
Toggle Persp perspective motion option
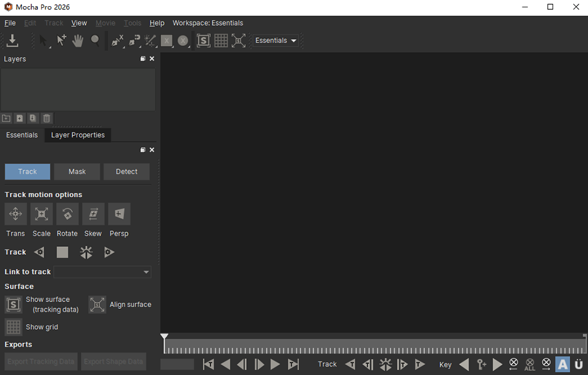(119, 214)
